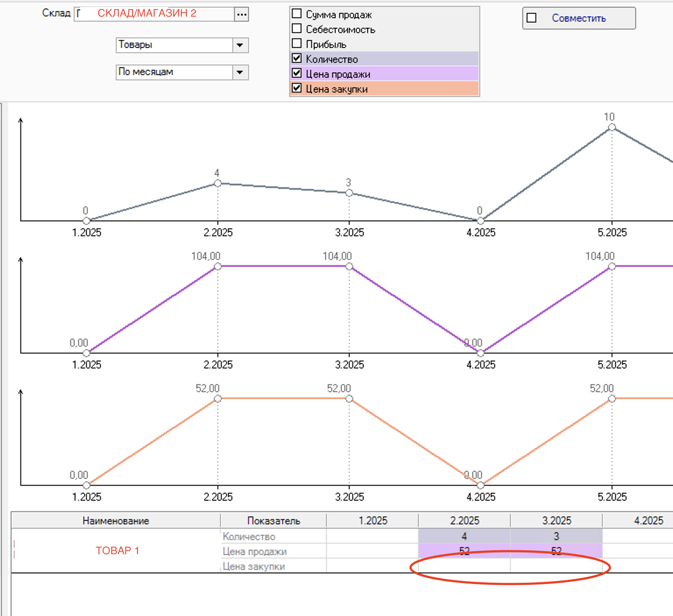Click the 104,00 sale price point at 2.2025

(x=218, y=266)
